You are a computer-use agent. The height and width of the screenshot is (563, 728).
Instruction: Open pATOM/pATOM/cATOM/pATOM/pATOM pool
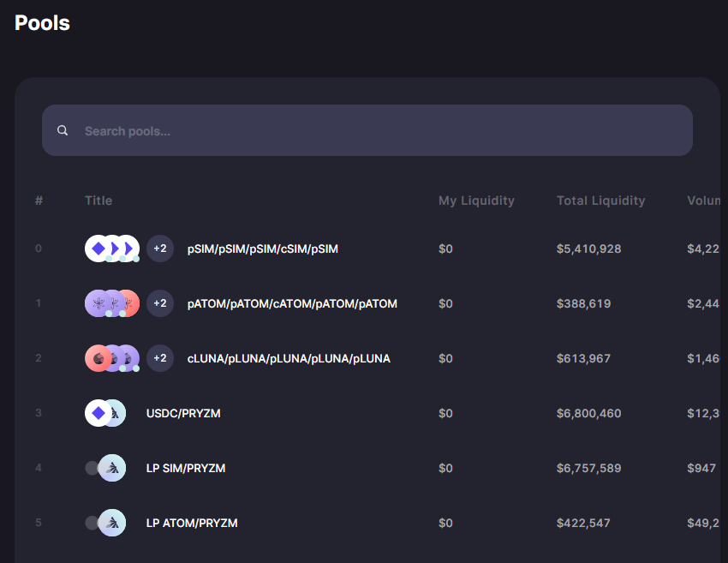point(292,304)
